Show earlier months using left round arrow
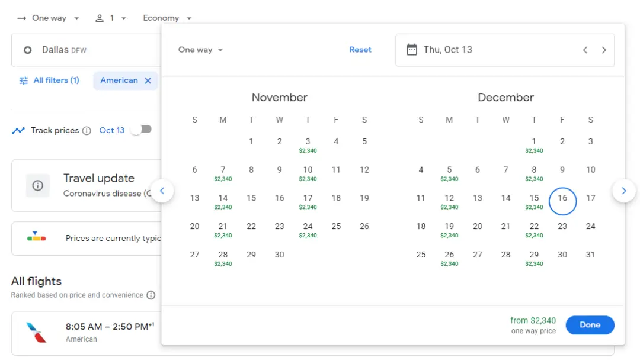This screenshot has height=364, width=640. click(162, 191)
